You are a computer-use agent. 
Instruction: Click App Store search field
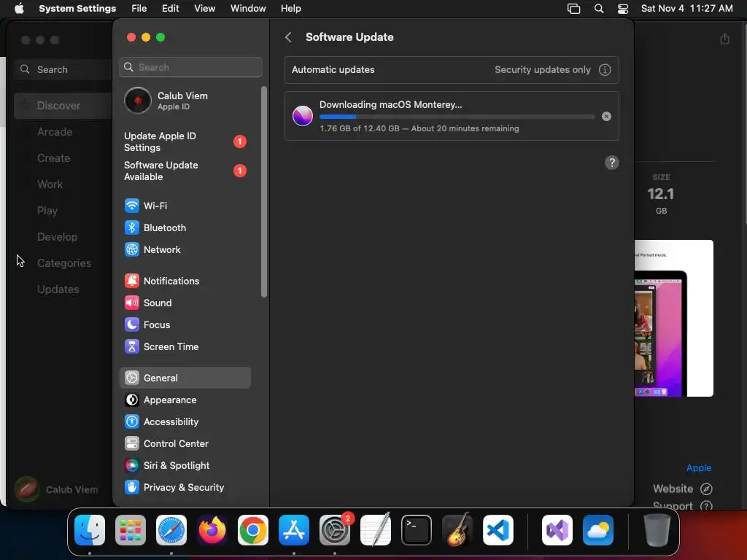pyautogui.click(x=63, y=69)
